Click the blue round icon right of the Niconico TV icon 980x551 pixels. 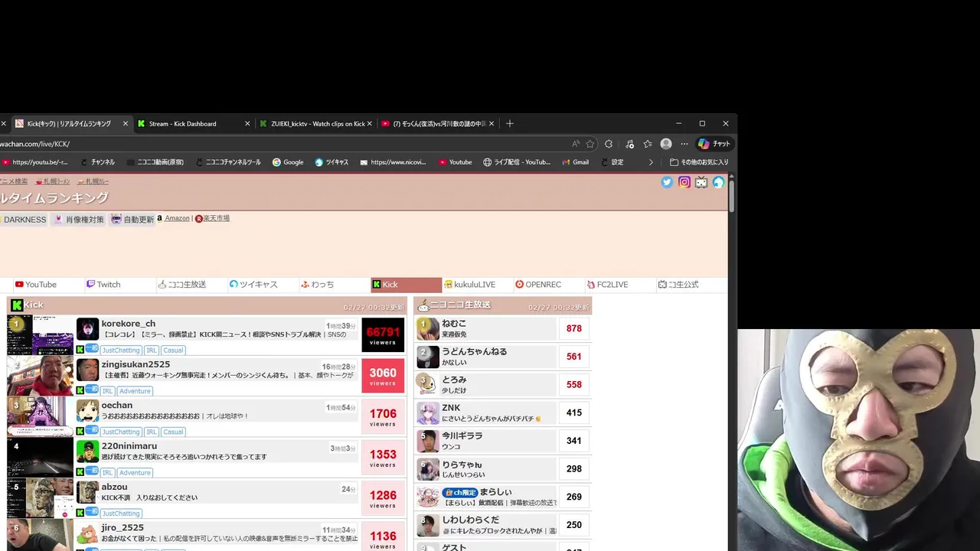click(718, 182)
